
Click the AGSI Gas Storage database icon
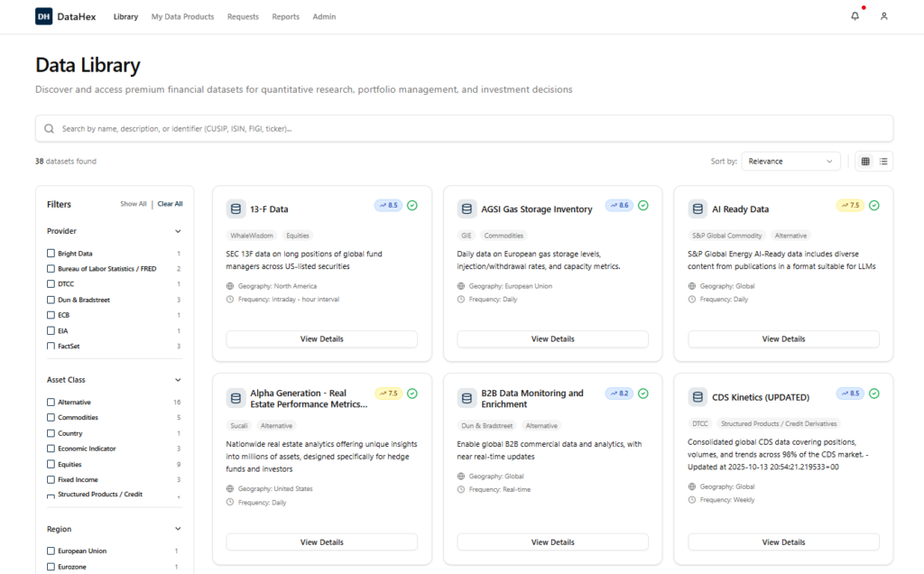(467, 208)
